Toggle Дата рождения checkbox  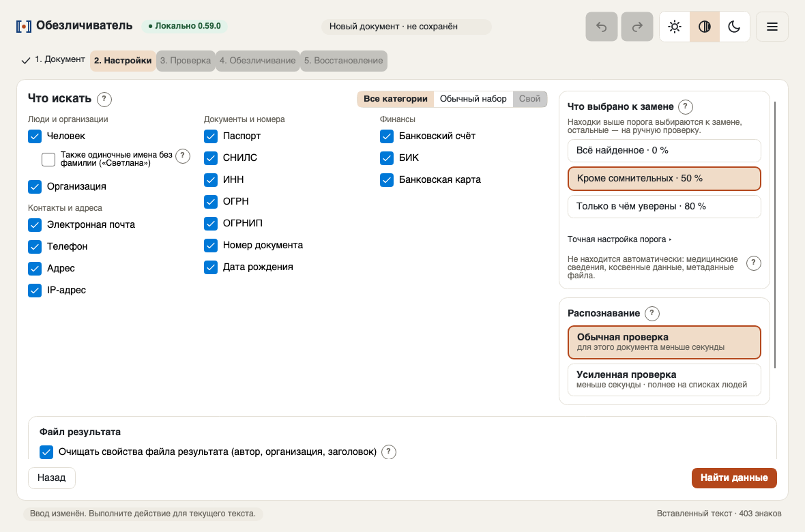[211, 267]
